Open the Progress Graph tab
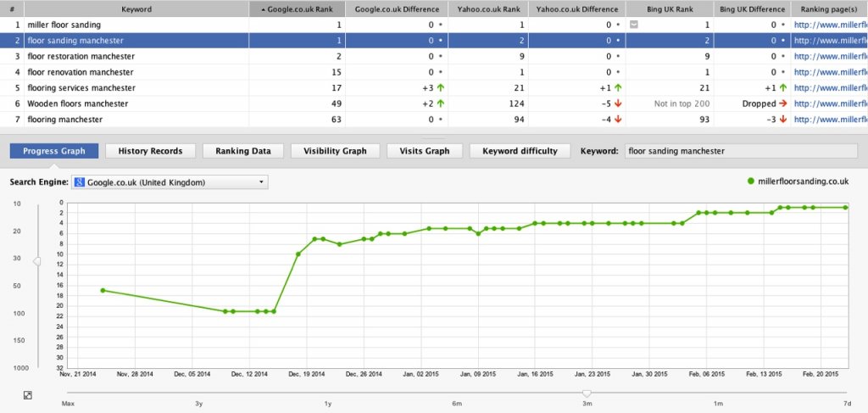This screenshot has height=413, width=868. (x=54, y=151)
